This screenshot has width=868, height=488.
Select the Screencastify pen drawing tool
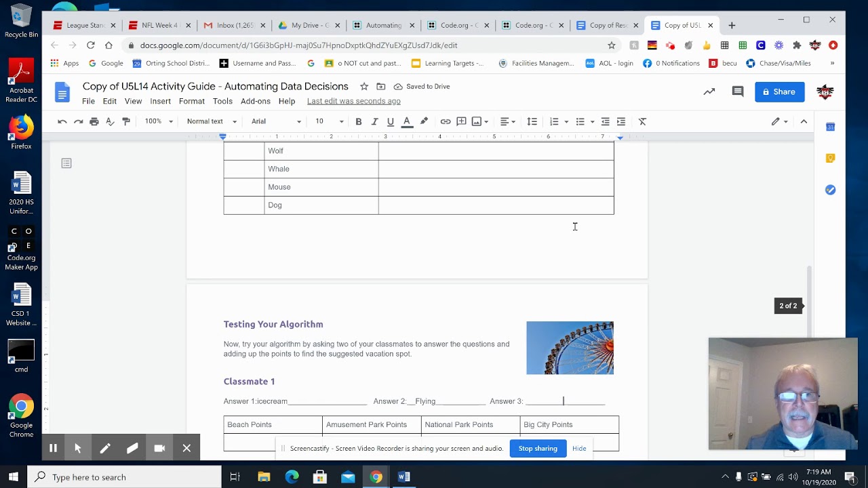(105, 448)
